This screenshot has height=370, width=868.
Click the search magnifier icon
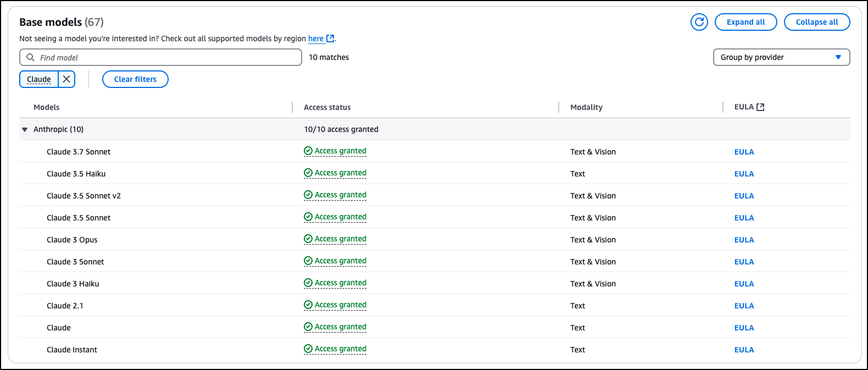click(x=31, y=57)
